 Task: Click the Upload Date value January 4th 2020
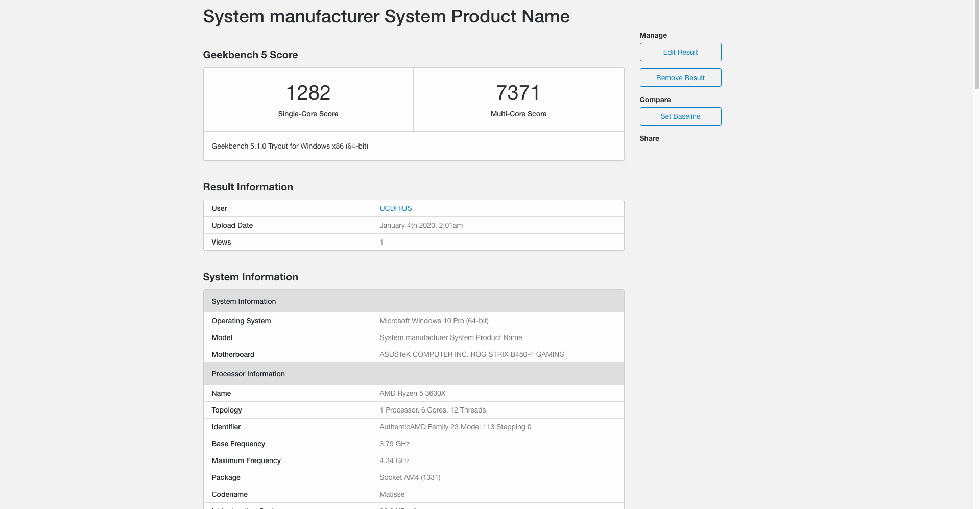[421, 225]
